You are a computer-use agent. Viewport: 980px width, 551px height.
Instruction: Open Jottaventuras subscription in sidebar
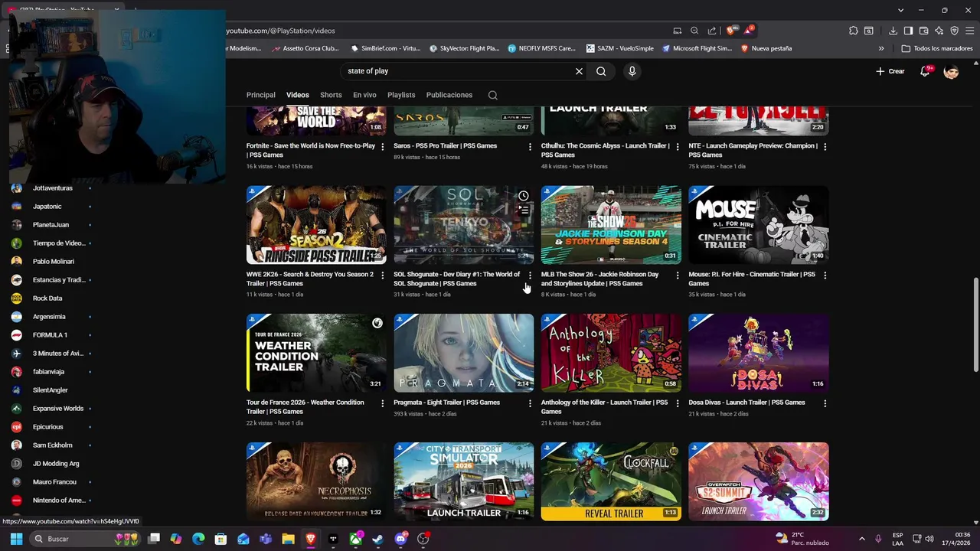coord(52,188)
